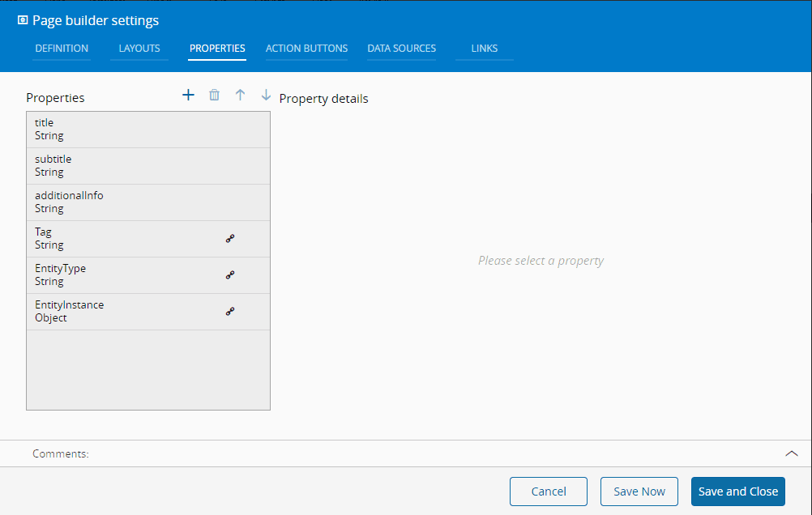This screenshot has width=812, height=515.
Task: Go to the ACTION BUTTONS tab
Action: pos(306,49)
